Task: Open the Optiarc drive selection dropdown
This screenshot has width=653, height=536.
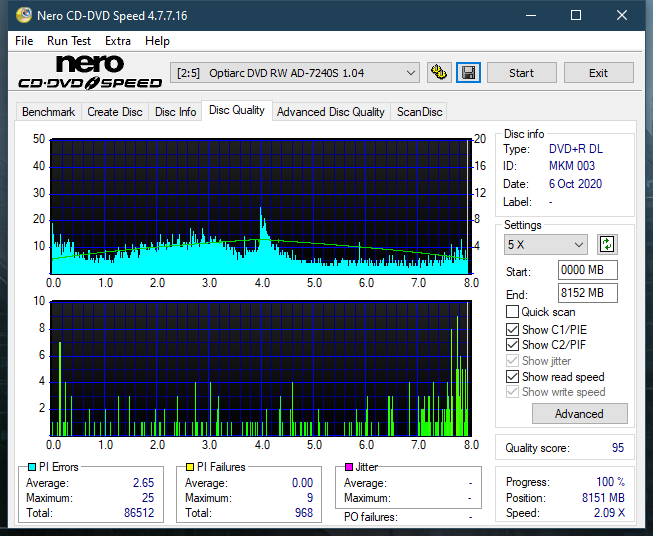Action: pos(294,73)
